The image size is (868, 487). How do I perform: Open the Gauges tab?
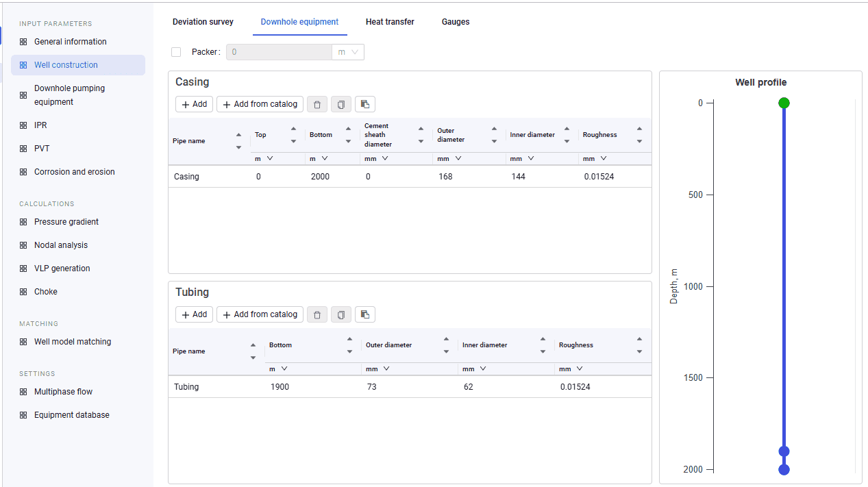click(x=456, y=22)
